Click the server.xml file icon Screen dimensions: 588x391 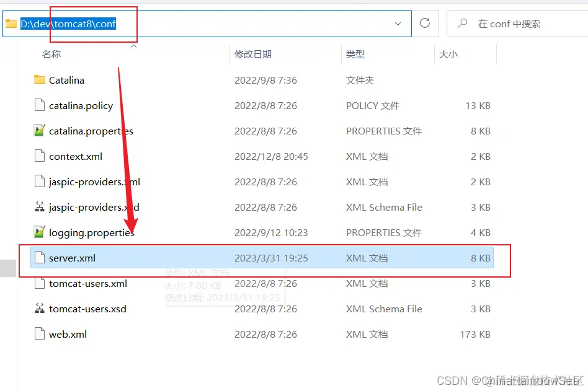tap(39, 258)
